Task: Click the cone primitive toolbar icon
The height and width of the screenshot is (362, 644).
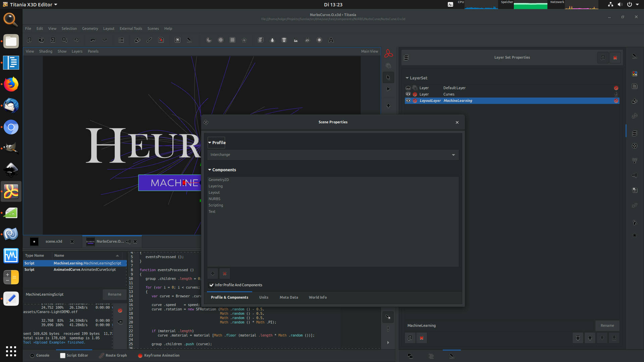Action: tap(272, 40)
